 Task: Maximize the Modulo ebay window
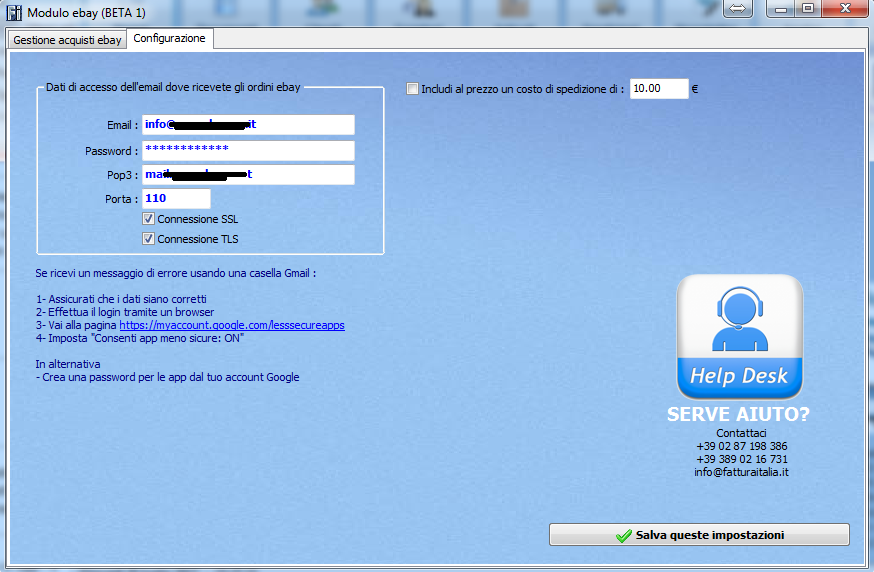click(x=808, y=8)
